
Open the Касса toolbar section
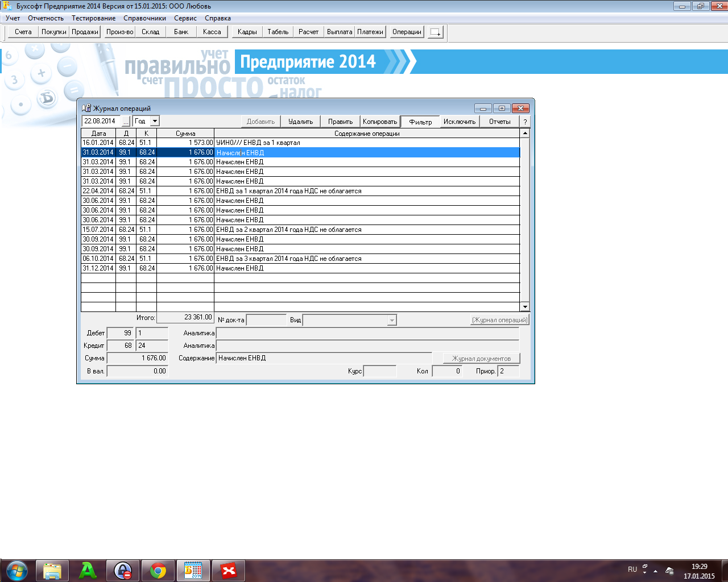pyautogui.click(x=212, y=32)
